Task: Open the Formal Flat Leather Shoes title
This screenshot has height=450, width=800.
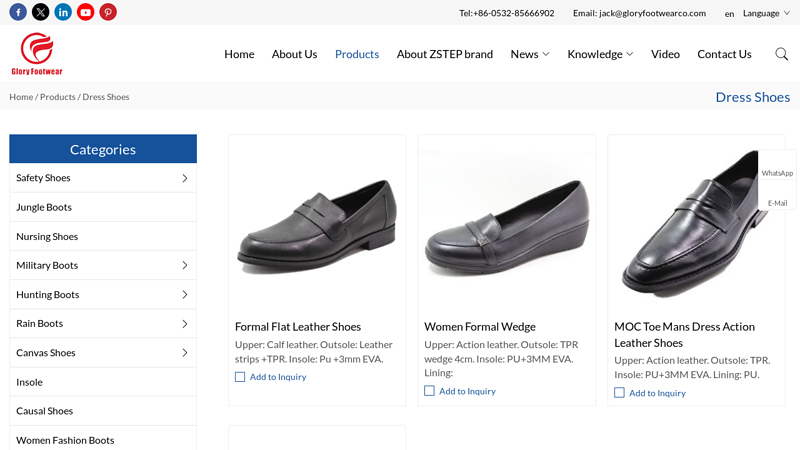Action: [x=298, y=327]
